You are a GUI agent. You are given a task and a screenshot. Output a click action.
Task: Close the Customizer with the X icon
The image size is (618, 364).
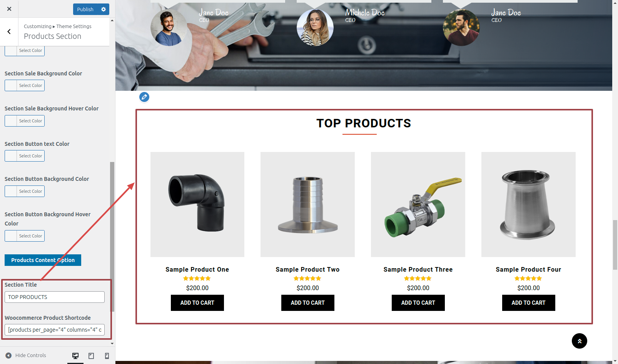9,9
